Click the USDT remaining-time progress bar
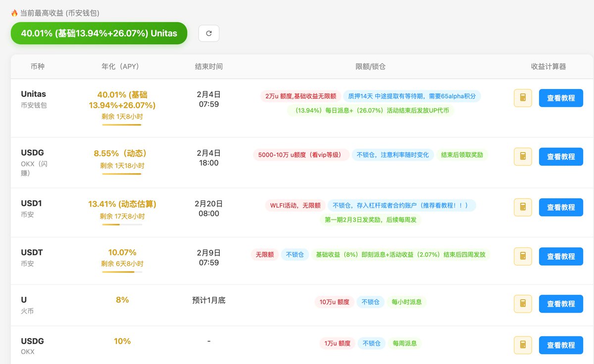594x364 pixels. (122, 272)
